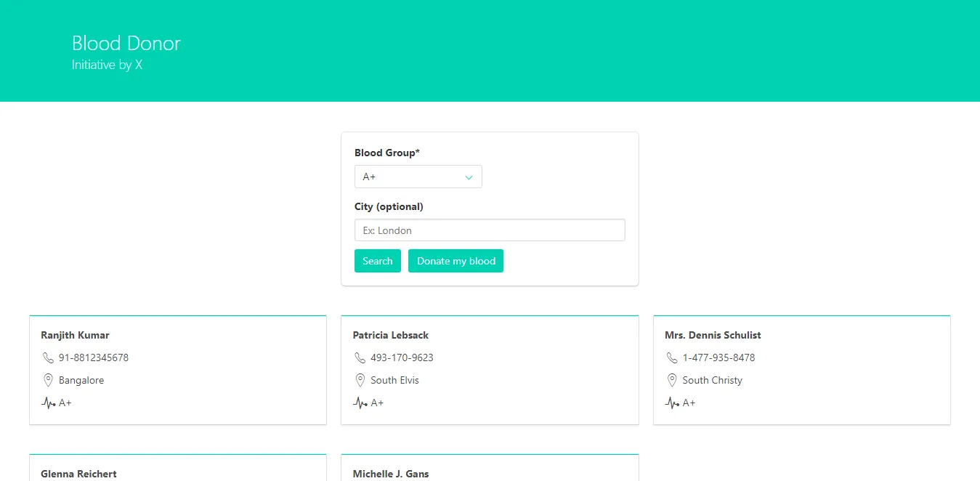The image size is (980, 481).
Task: Click A+ blood group on Patricia Lebsack's card
Action: (377, 403)
